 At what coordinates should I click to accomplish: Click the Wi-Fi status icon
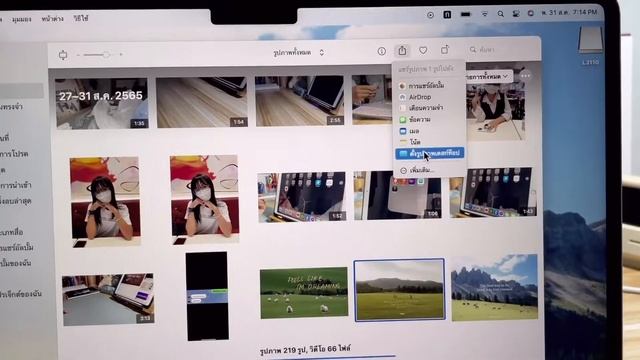click(x=484, y=14)
